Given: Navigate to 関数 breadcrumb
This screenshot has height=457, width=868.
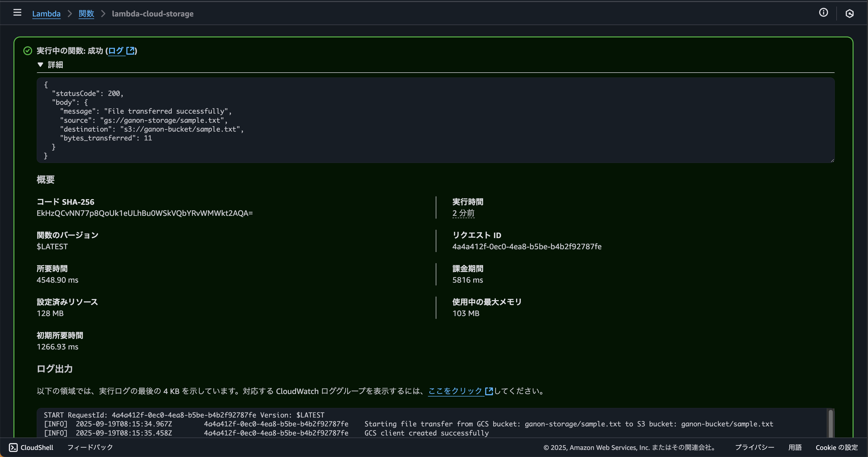Looking at the screenshot, I should tap(86, 14).
